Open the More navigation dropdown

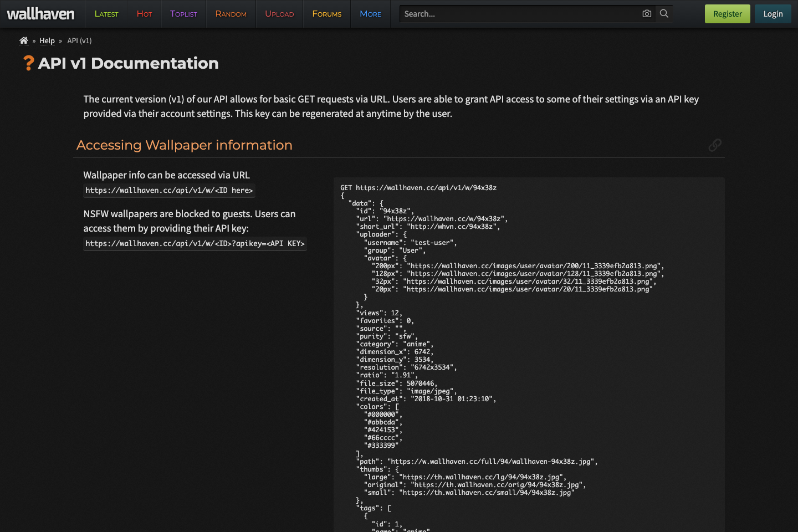[370, 14]
